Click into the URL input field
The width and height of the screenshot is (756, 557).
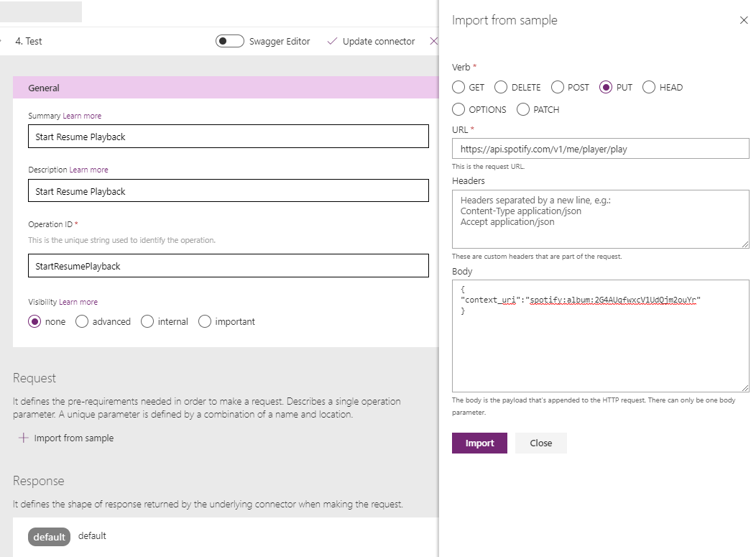coord(600,149)
